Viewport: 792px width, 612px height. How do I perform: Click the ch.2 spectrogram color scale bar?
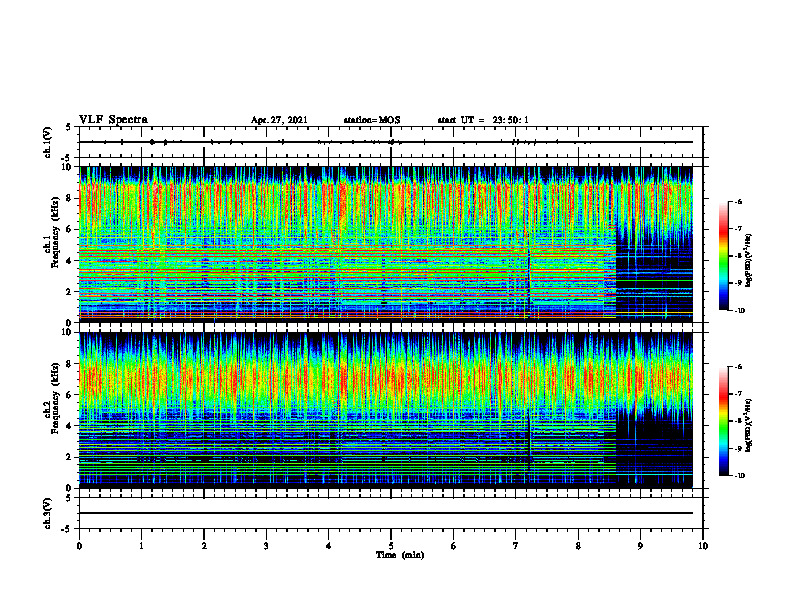[x=724, y=421]
